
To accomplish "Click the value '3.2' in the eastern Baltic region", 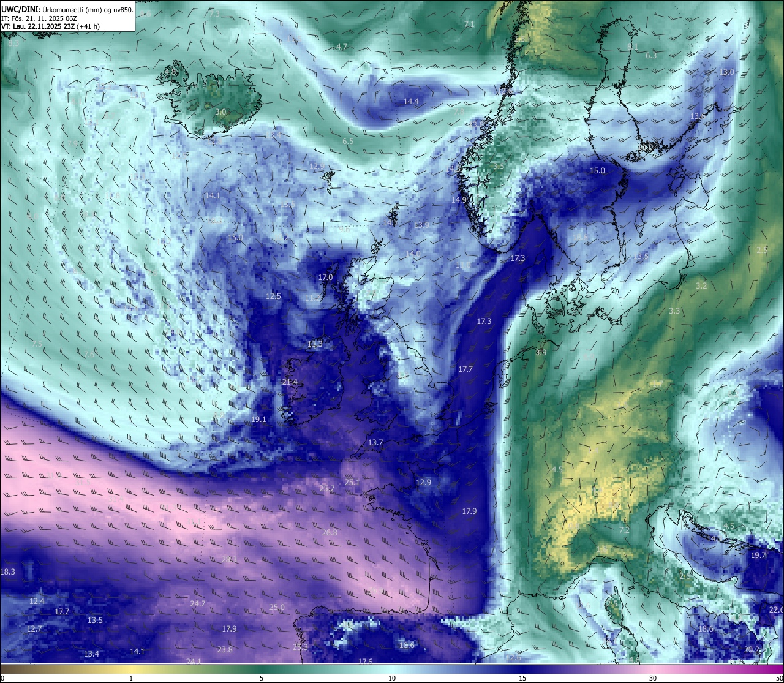I will coord(701,286).
